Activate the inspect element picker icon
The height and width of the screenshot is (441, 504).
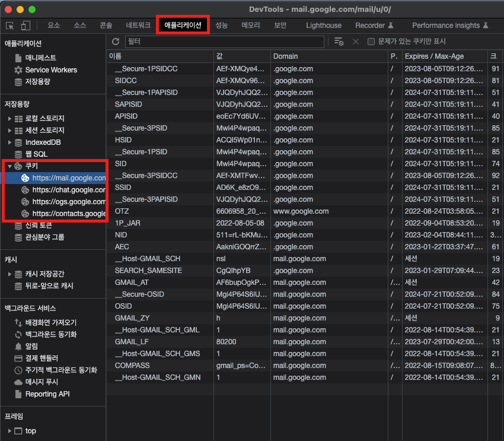(10, 26)
